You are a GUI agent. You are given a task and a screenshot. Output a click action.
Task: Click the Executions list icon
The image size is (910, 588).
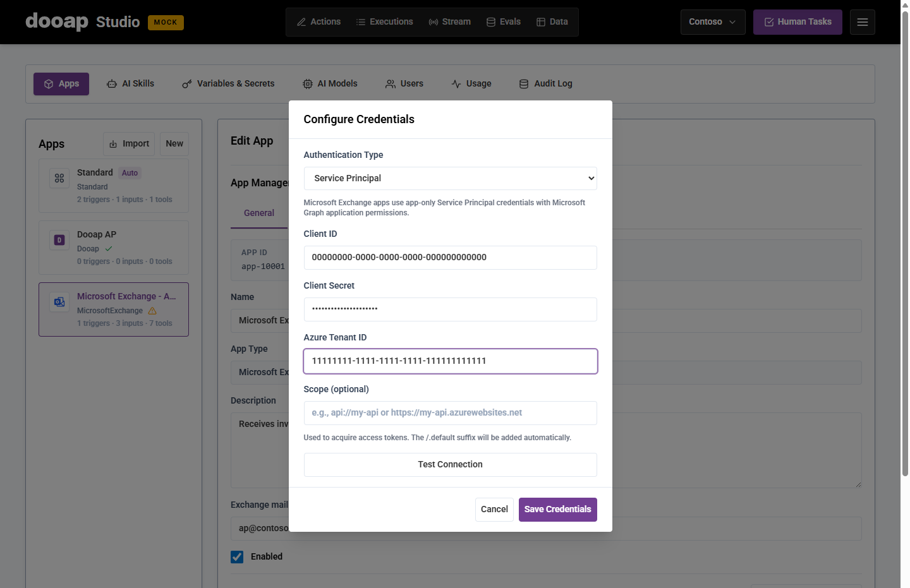click(x=361, y=22)
